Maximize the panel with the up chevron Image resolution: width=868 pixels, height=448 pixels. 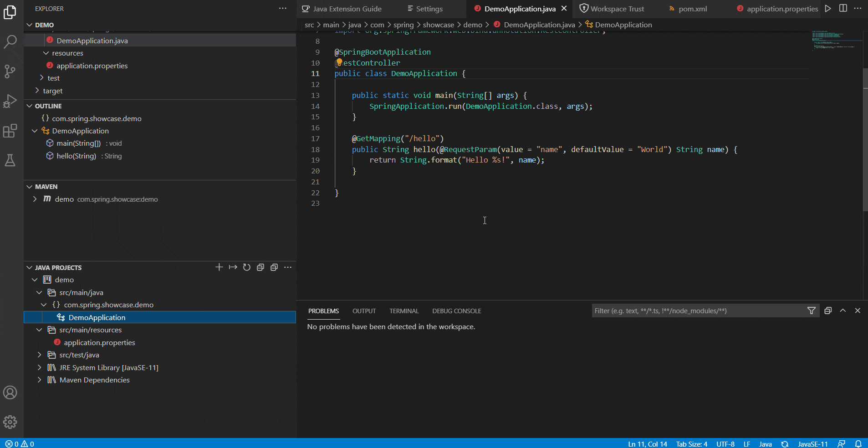(843, 311)
